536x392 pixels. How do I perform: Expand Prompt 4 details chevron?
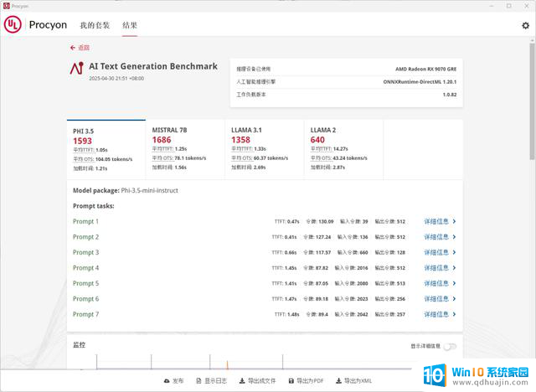click(x=454, y=268)
